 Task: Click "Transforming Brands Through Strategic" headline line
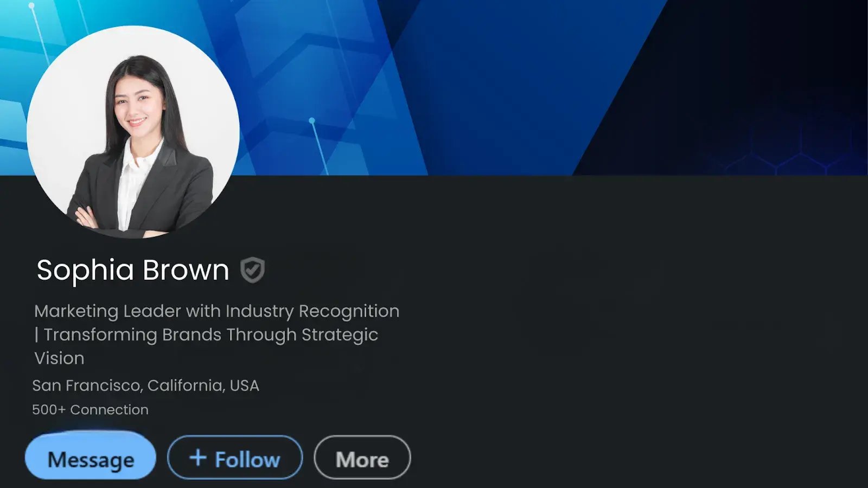point(210,335)
